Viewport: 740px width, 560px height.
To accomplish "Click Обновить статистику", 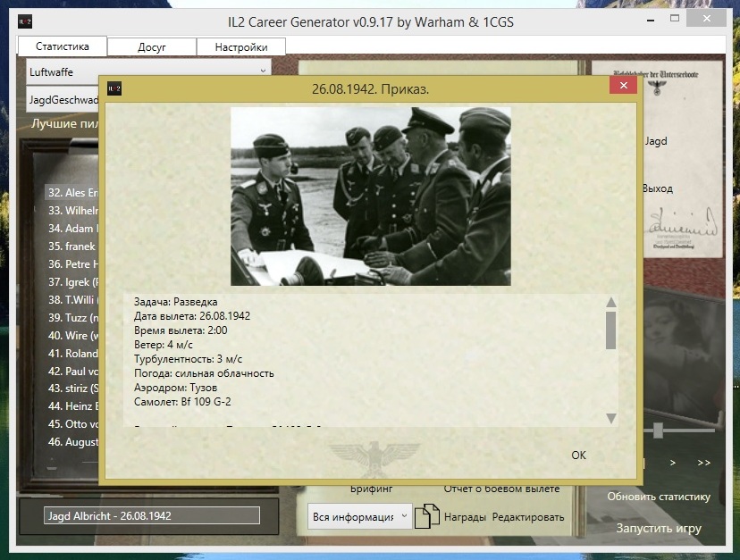I will pos(659,497).
